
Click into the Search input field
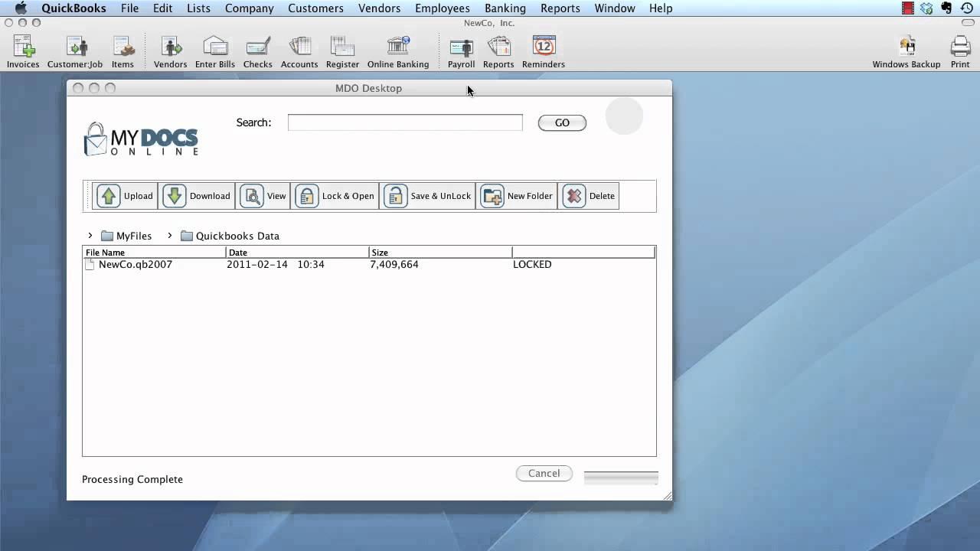[405, 122]
